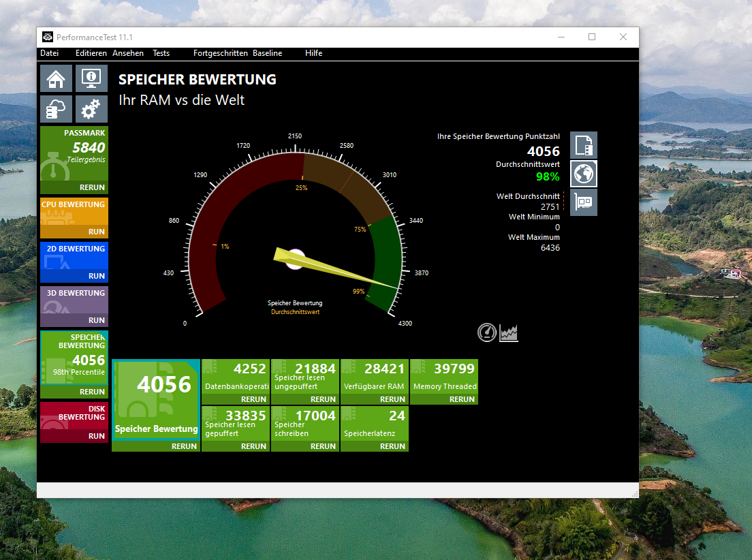Select the world comparison globe icon

(x=584, y=173)
